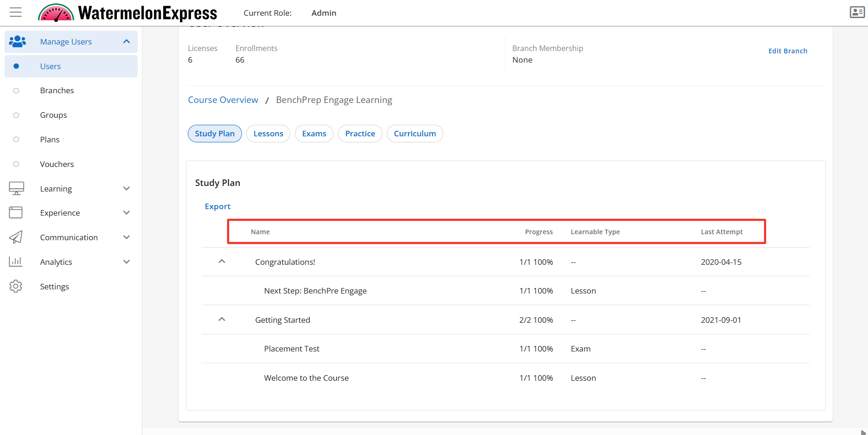The image size is (868, 435).
Task: Click the Communication paper plane icon
Action: point(16,237)
